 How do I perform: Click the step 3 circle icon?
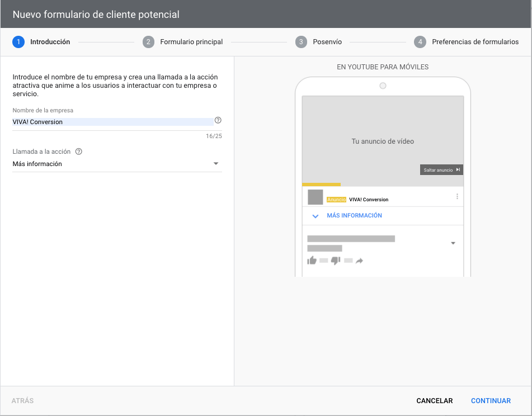click(301, 42)
